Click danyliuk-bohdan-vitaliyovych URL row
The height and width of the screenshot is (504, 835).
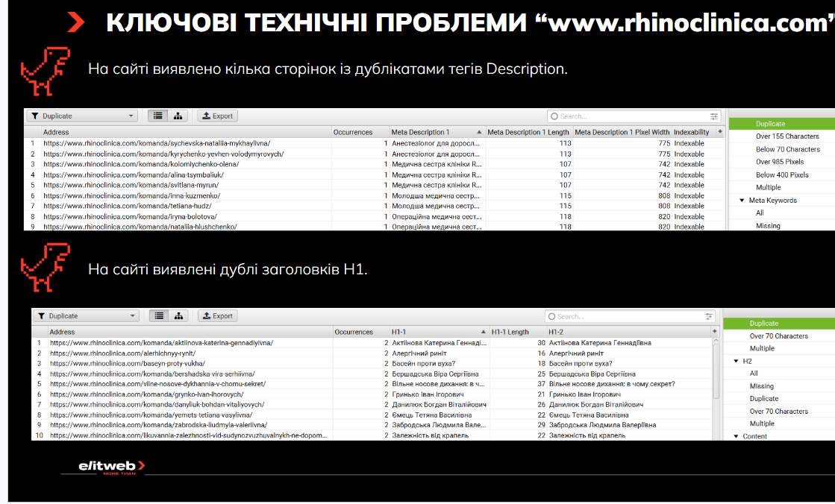(x=157, y=405)
